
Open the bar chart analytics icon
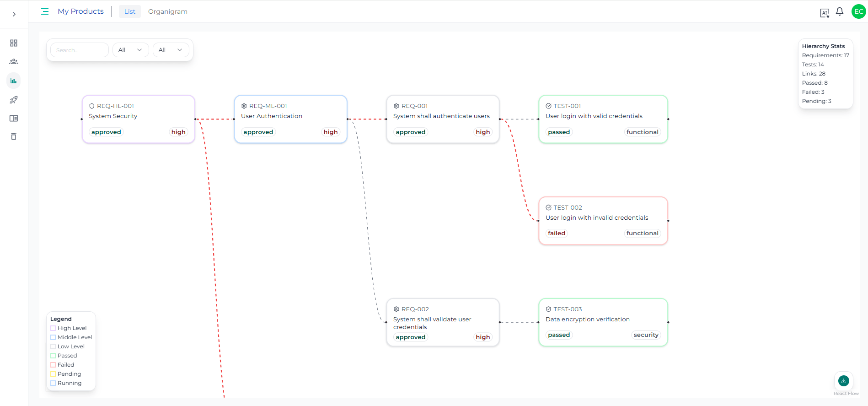14,81
